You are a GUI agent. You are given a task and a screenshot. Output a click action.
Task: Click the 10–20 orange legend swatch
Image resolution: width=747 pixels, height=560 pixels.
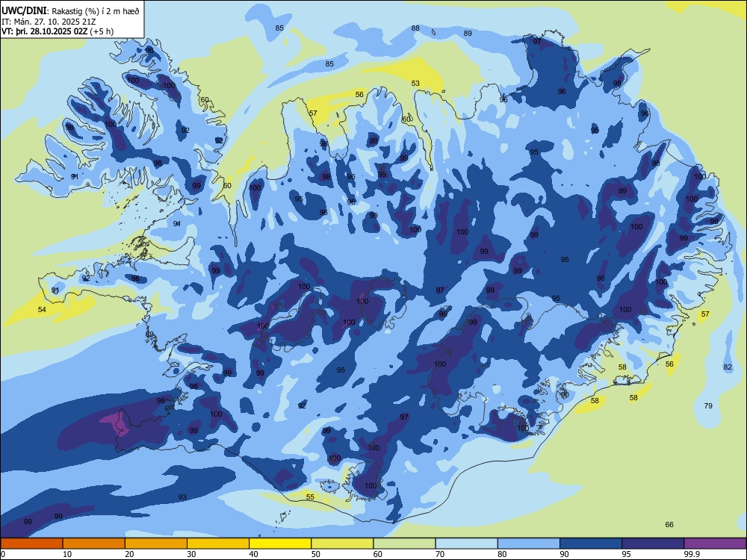pos(94,543)
